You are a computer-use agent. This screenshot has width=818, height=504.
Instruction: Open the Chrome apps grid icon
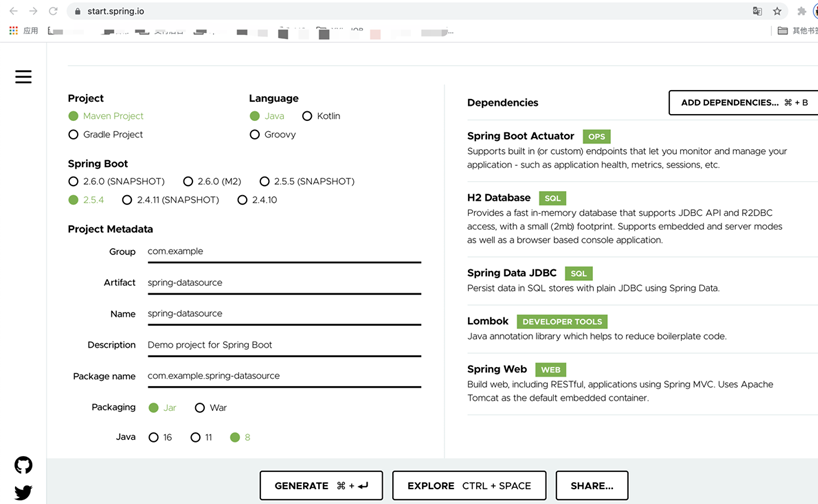[13, 31]
